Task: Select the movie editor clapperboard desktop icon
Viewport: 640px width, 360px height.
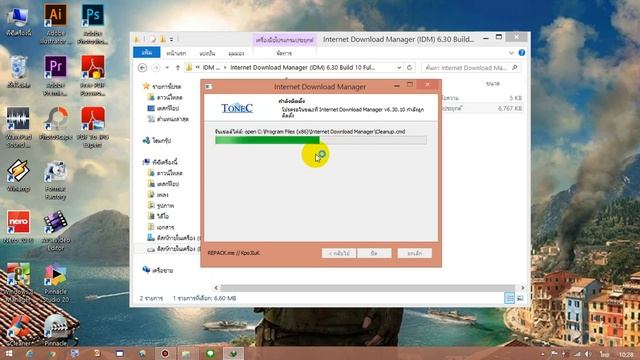Action: click(55, 231)
